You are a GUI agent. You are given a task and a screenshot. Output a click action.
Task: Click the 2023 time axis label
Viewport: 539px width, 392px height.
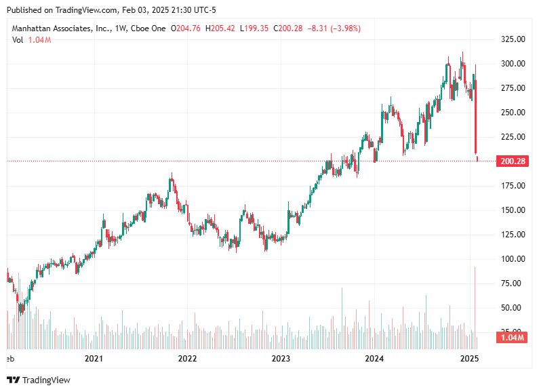click(x=281, y=359)
